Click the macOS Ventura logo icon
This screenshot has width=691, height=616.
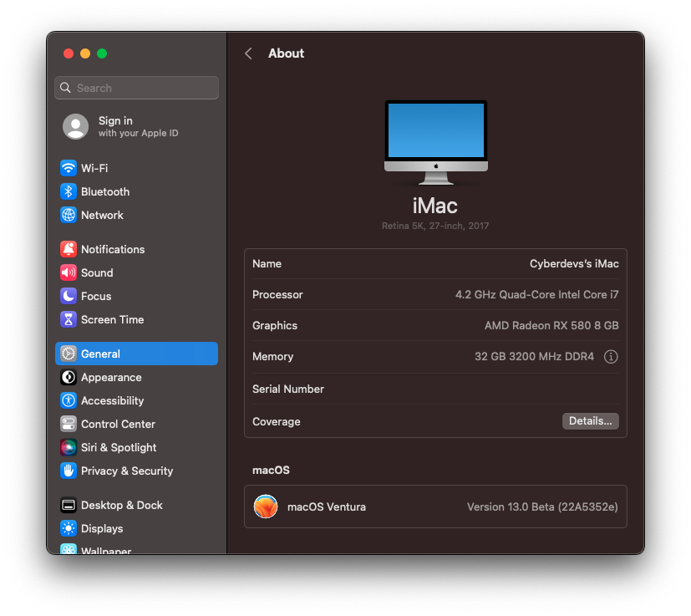click(x=266, y=507)
